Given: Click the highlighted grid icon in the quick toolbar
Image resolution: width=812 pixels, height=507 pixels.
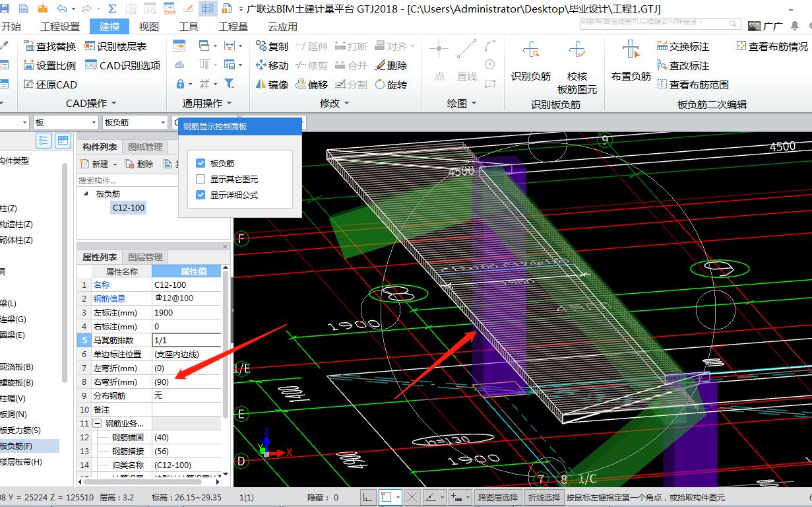Looking at the screenshot, I should click(208, 9).
